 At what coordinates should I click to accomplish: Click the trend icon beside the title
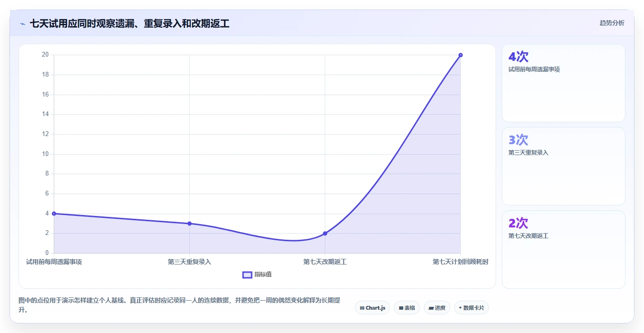(22, 24)
